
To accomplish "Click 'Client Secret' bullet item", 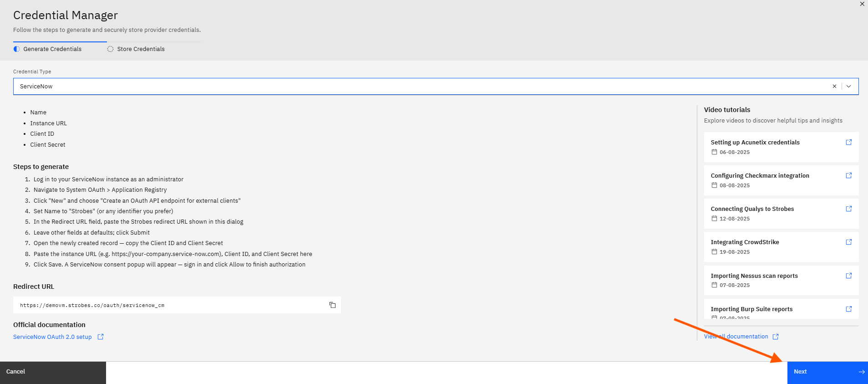I will 48,145.
